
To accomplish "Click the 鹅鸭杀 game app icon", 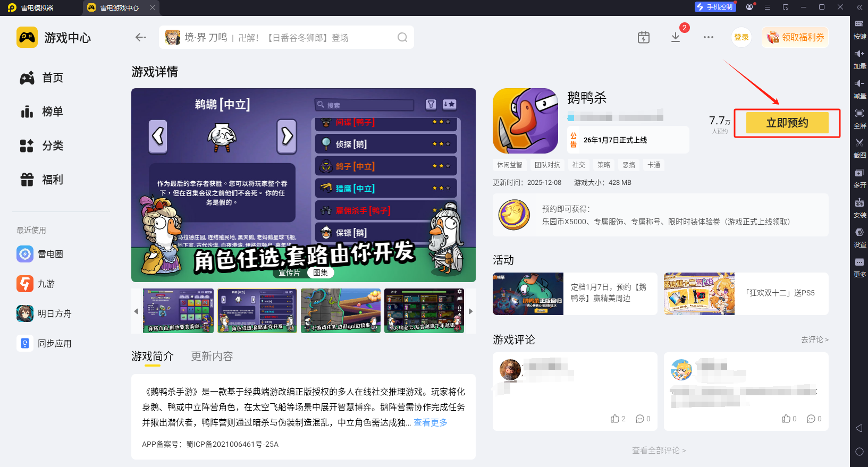I will point(525,121).
